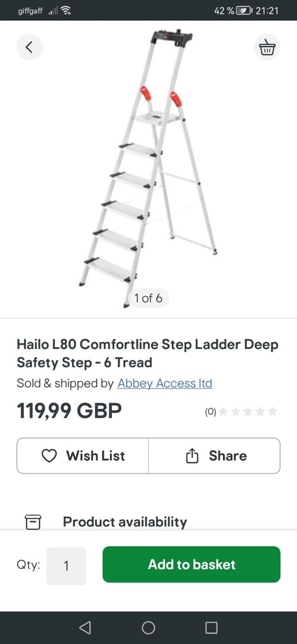297x644 pixels.
Task: Tap the quantity field showing 1
Action: point(66,566)
